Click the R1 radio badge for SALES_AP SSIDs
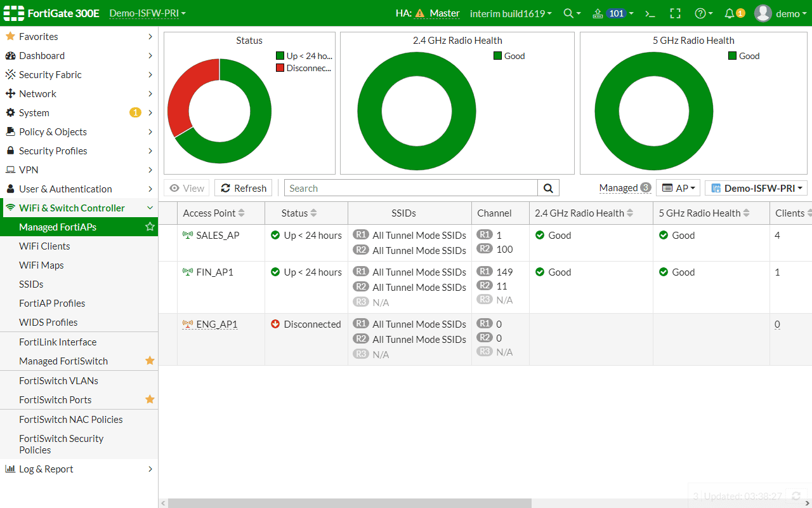812x508 pixels. tap(361, 235)
